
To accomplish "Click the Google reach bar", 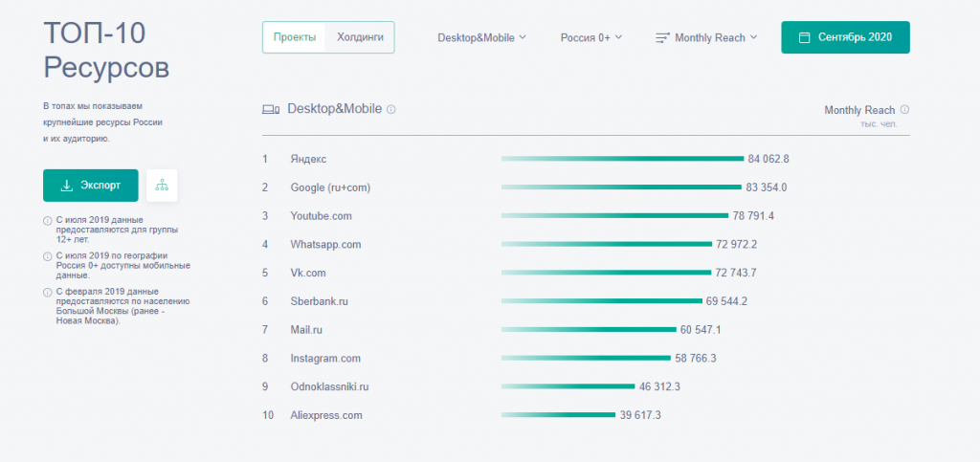I will click(x=621, y=187).
